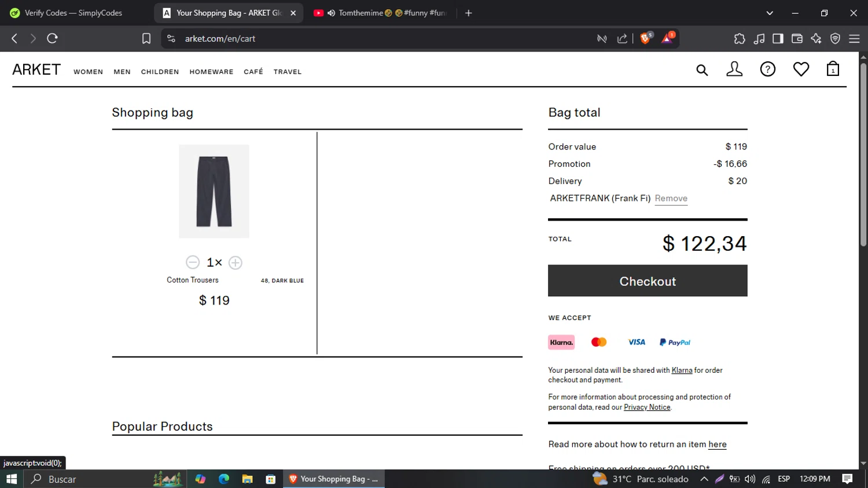
Task: Open the help question mark icon
Action: pyautogui.click(x=768, y=69)
